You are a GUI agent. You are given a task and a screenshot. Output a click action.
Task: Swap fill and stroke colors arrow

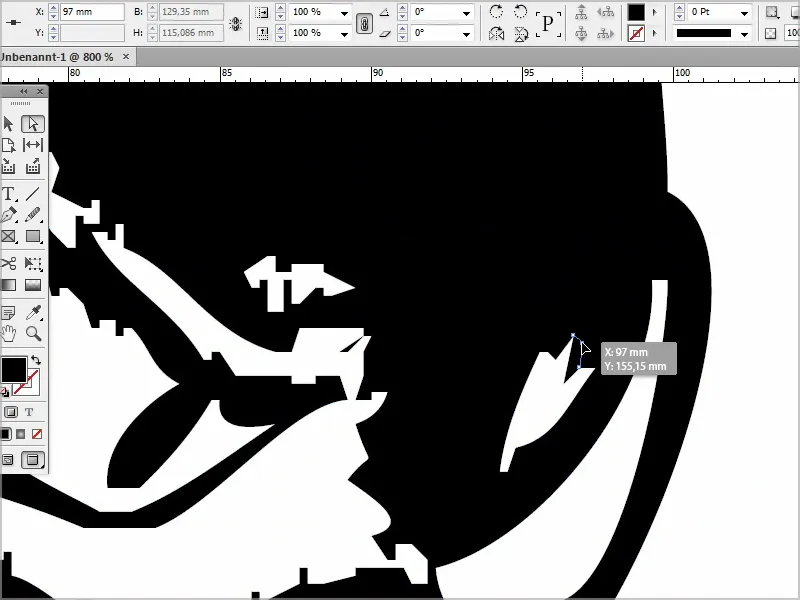[36, 359]
